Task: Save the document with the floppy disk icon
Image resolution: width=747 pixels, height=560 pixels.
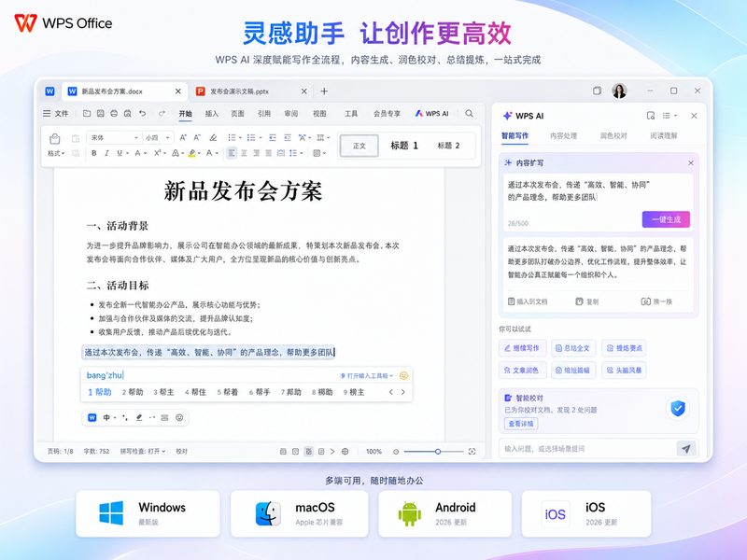Action: 101,113
